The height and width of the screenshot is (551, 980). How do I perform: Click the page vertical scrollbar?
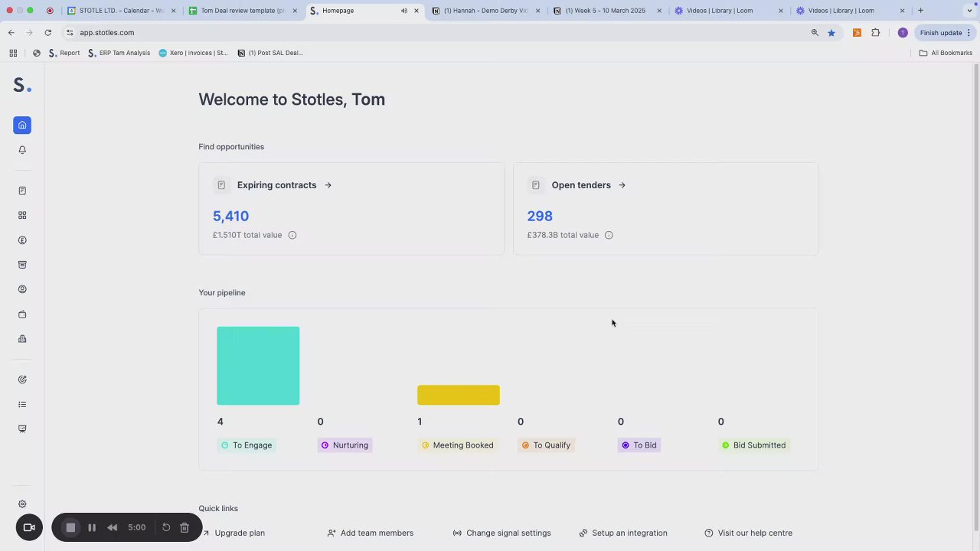click(x=975, y=298)
